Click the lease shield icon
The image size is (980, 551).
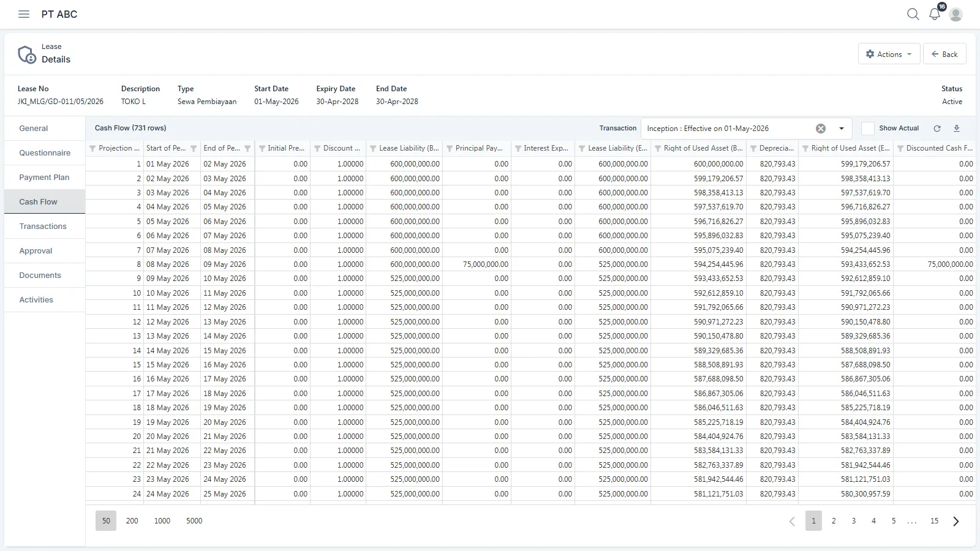[27, 54]
